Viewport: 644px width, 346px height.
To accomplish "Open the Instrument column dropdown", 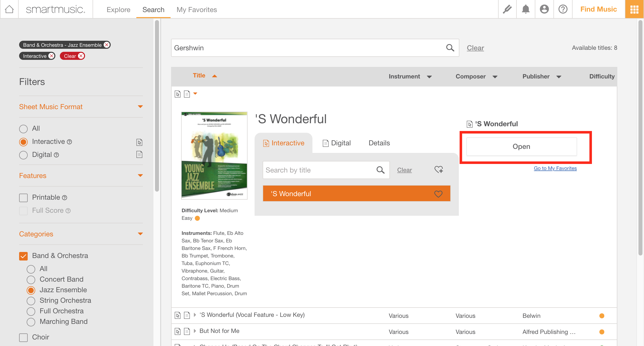I will click(429, 77).
